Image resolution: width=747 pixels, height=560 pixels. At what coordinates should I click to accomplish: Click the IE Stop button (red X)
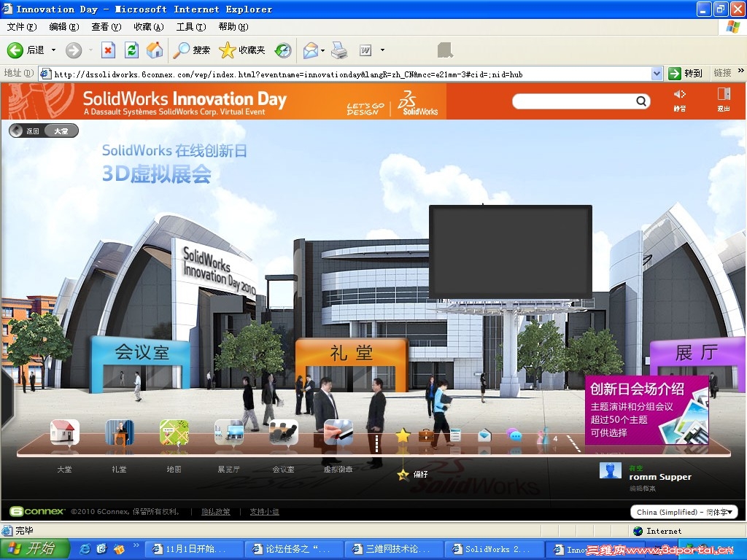click(x=108, y=50)
